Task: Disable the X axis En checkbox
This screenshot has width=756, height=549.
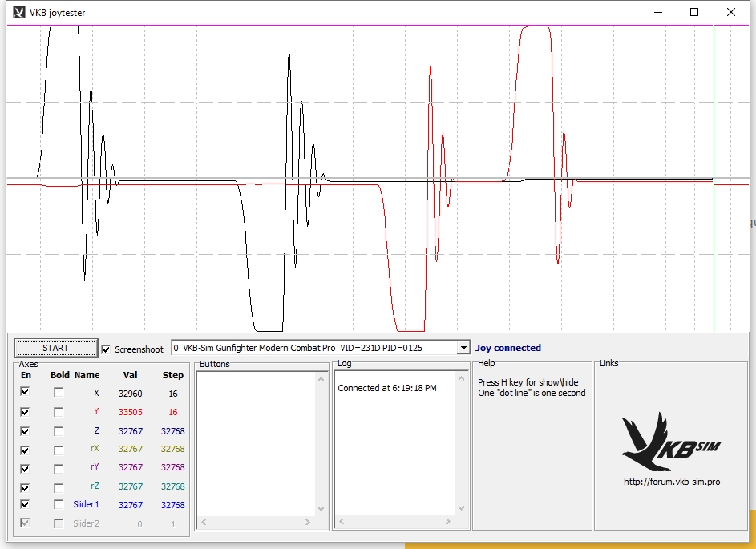Action: pos(25,392)
